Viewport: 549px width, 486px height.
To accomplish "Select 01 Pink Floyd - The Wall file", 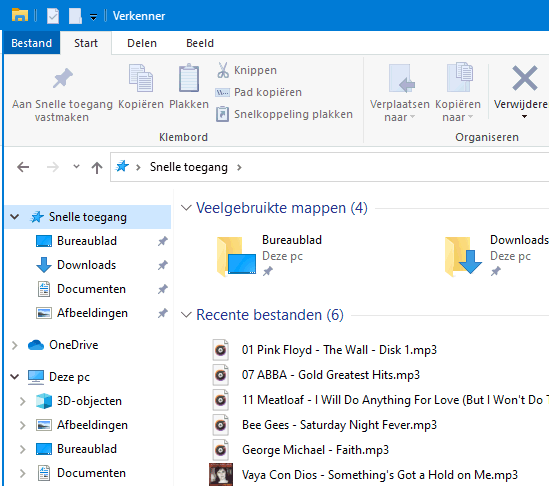I will coord(339,350).
